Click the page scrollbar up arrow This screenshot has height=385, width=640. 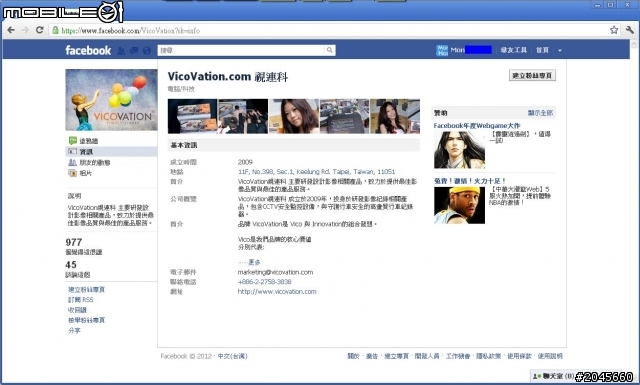(634, 44)
